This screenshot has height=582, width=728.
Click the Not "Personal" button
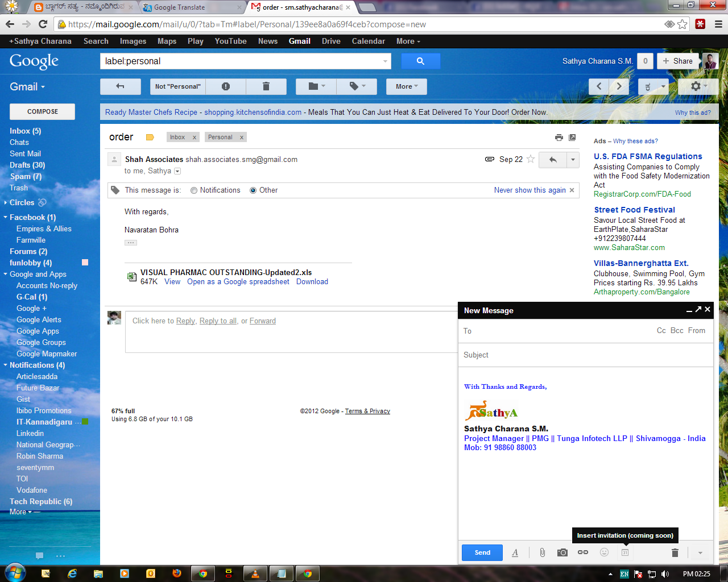178,86
